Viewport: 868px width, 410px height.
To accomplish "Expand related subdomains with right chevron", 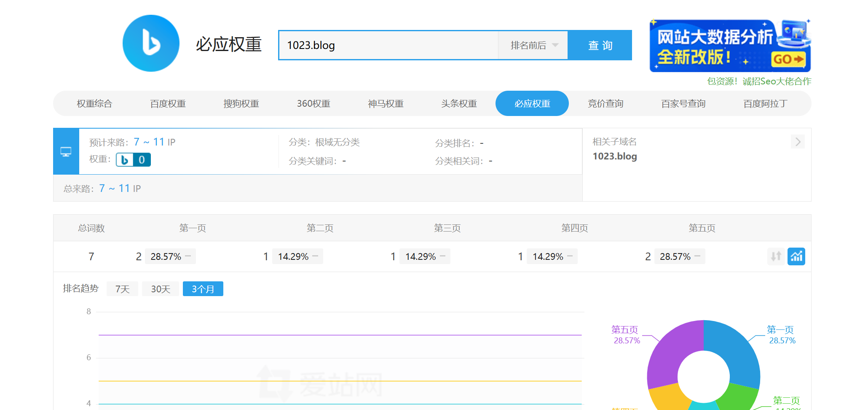I will pos(798,142).
